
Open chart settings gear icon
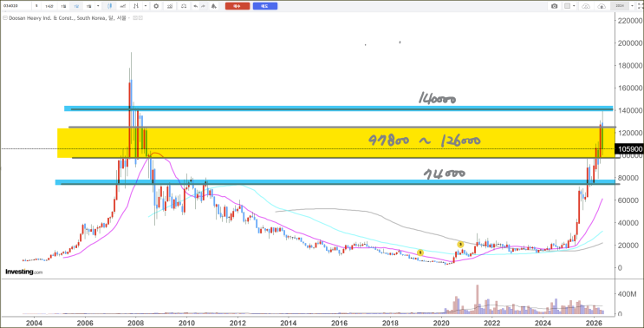(156, 6)
